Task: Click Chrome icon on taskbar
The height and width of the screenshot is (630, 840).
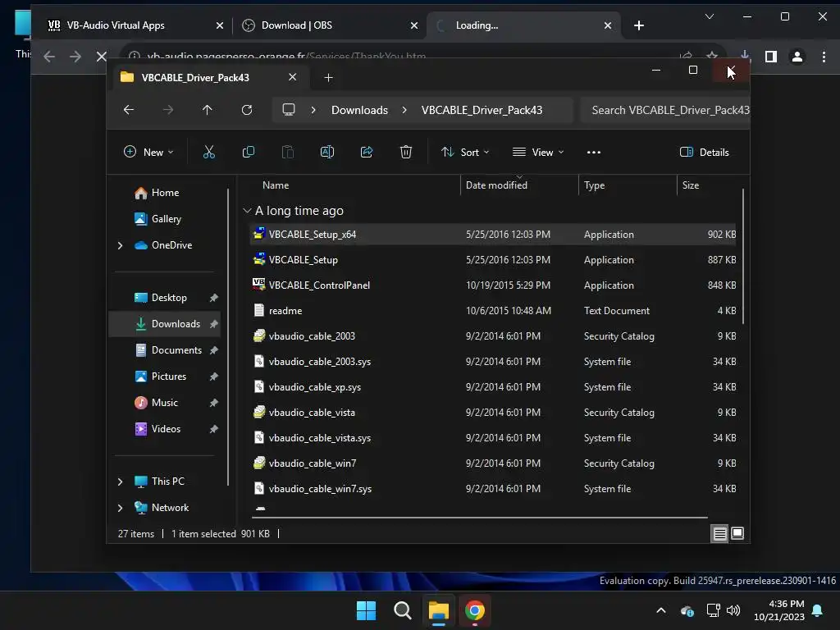Action: tap(475, 610)
